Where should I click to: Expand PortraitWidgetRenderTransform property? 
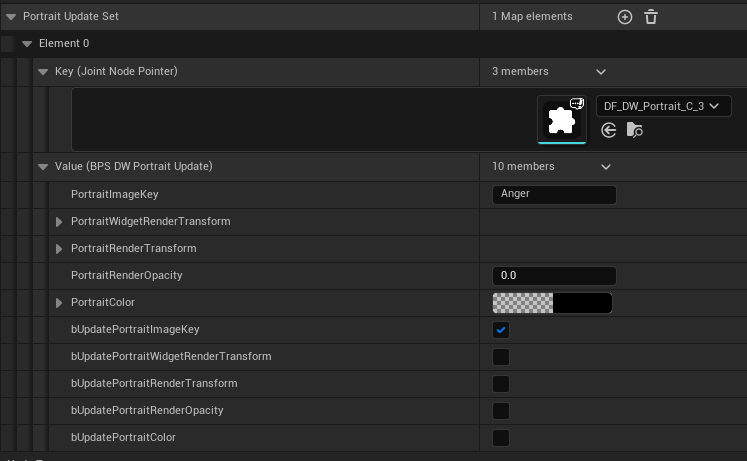[x=59, y=221]
